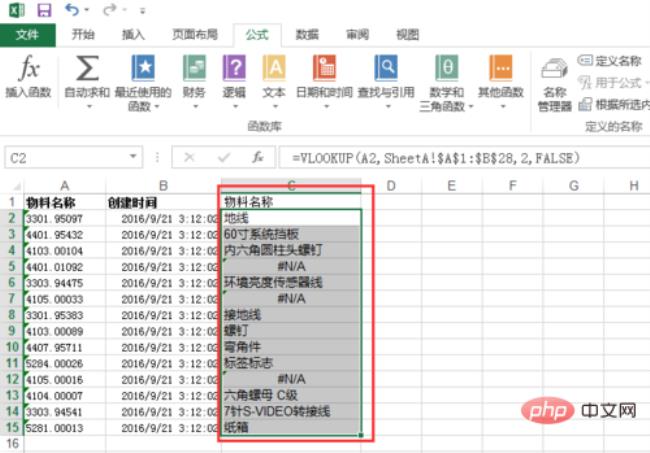The height and width of the screenshot is (453, 650).
Task: Select cell C14 7针S-VIDEO转接线
Action: coord(291,412)
